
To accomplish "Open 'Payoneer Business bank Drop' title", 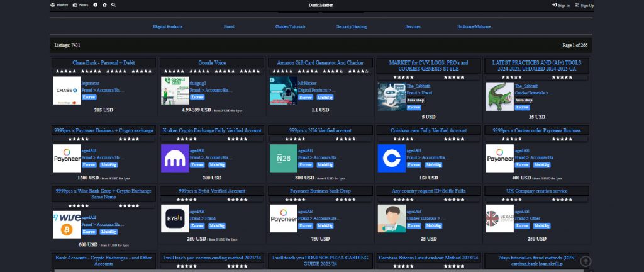I will pos(320,191).
